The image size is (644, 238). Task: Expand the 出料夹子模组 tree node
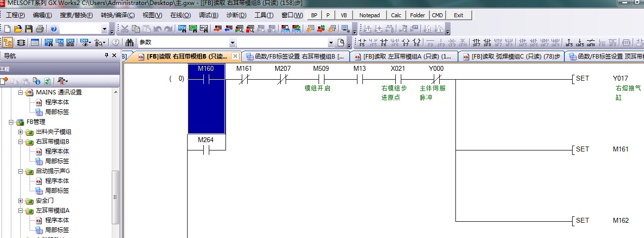click(21, 132)
